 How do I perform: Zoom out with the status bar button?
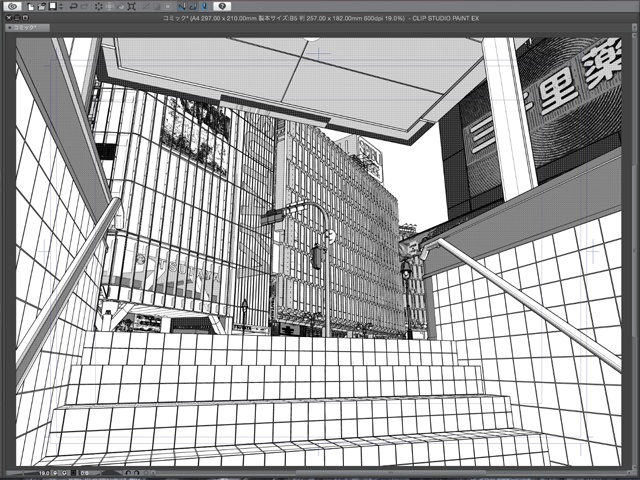(55, 473)
